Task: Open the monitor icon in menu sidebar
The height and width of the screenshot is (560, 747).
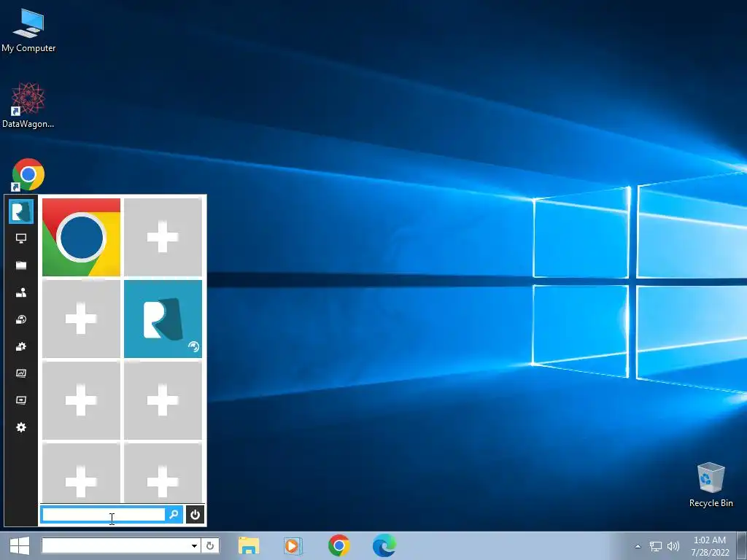Action: tap(21, 238)
